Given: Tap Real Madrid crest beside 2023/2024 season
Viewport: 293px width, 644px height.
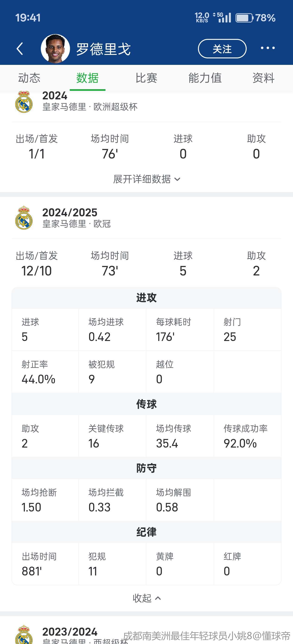Looking at the screenshot, I should coord(24,635).
